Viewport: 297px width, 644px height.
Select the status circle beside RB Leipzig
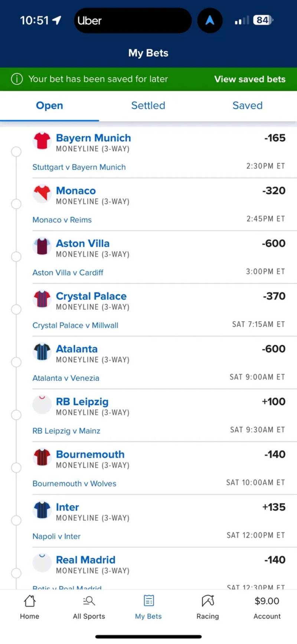[16, 415]
